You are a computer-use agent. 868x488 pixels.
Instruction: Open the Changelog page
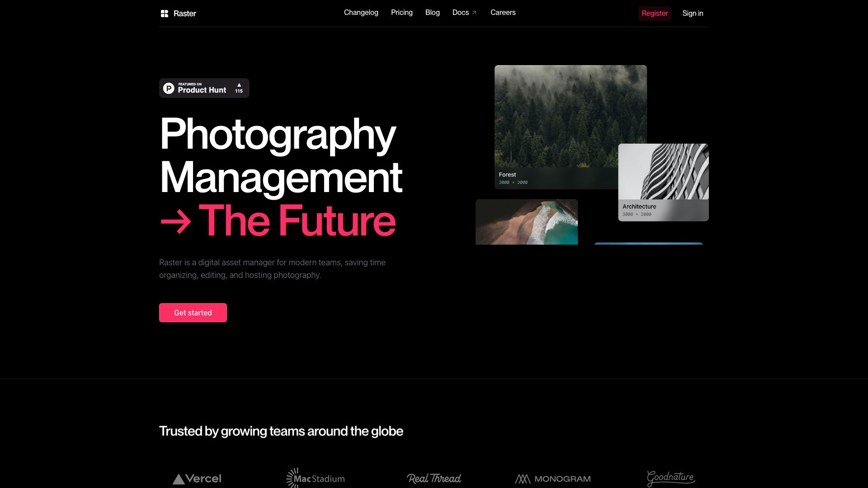[361, 13]
